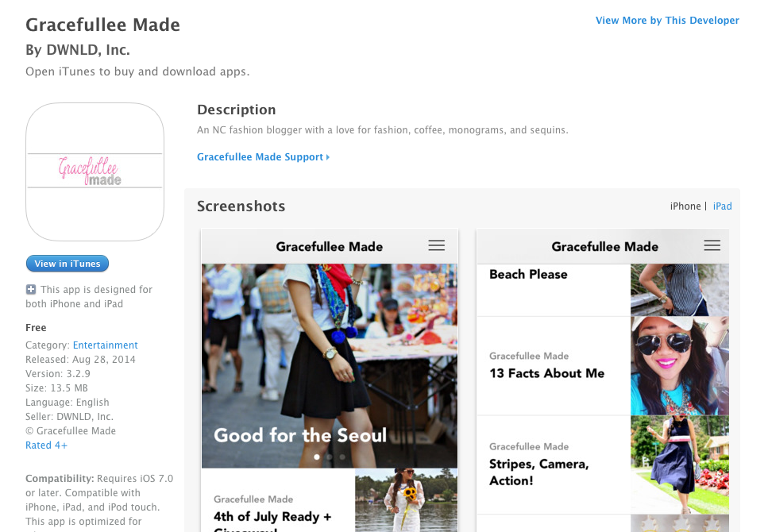
Task: Click the 13 Facts About Me title
Action: pos(546,373)
